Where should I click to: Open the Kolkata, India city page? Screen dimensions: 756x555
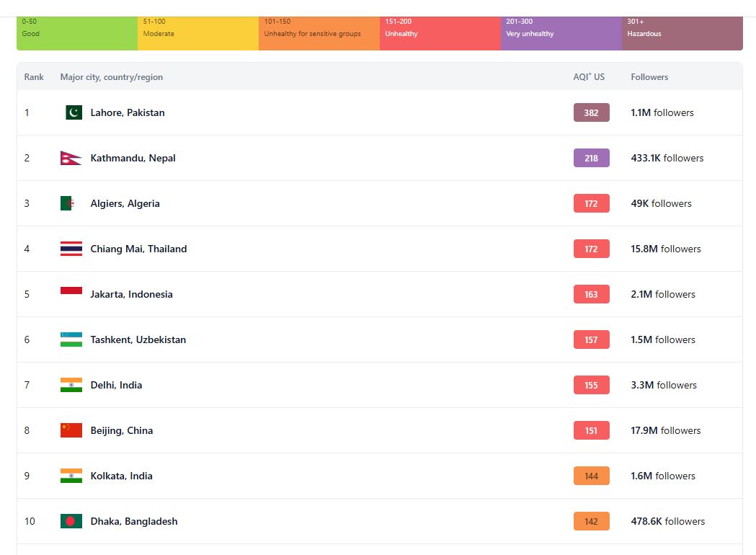121,476
